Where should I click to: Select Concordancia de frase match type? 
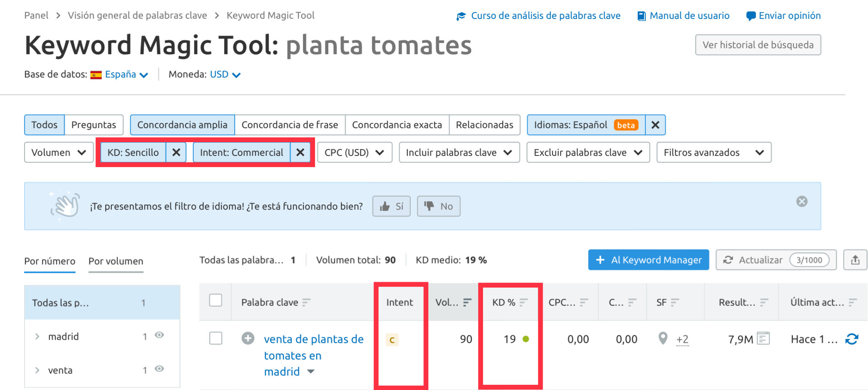290,125
